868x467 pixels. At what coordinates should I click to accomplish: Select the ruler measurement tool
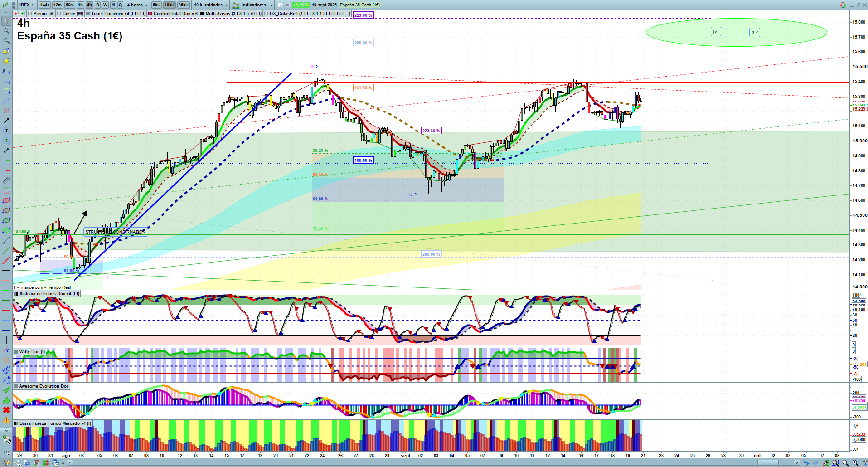pyautogui.click(x=6, y=180)
